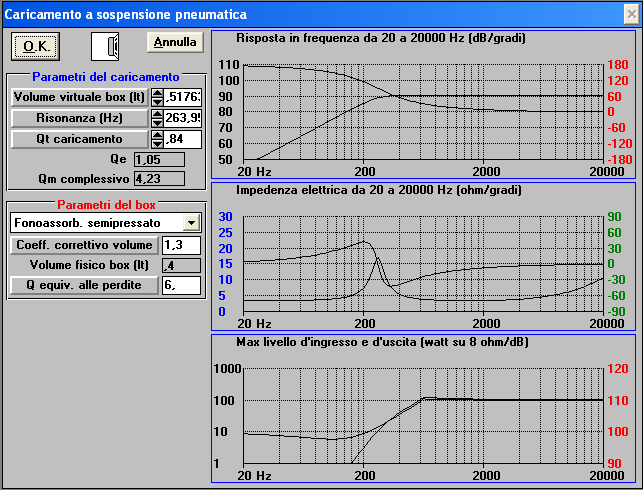Click the loudspeaker box icon
Screen dimensions: 643x490
pos(105,46)
